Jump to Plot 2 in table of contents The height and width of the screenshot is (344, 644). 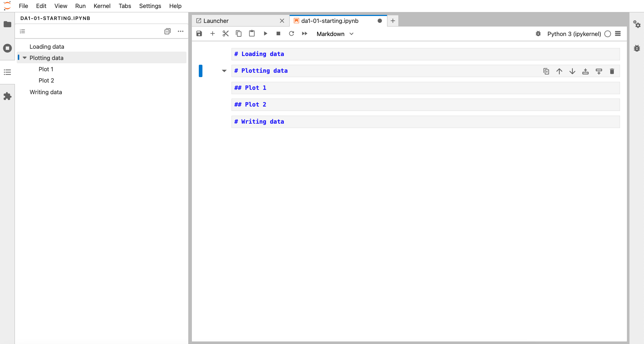47,80
